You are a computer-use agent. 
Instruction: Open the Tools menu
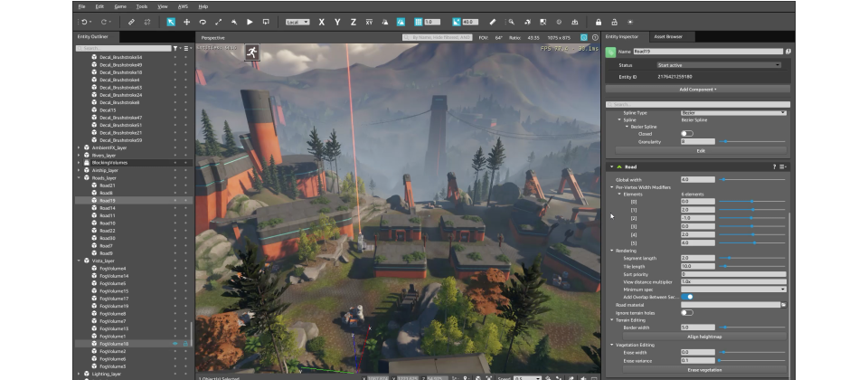click(142, 6)
